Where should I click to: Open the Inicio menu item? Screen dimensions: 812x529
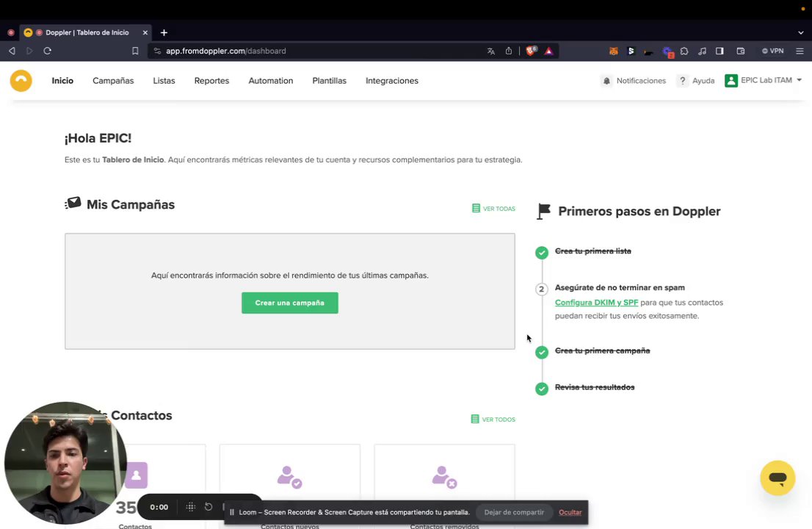[62, 81]
